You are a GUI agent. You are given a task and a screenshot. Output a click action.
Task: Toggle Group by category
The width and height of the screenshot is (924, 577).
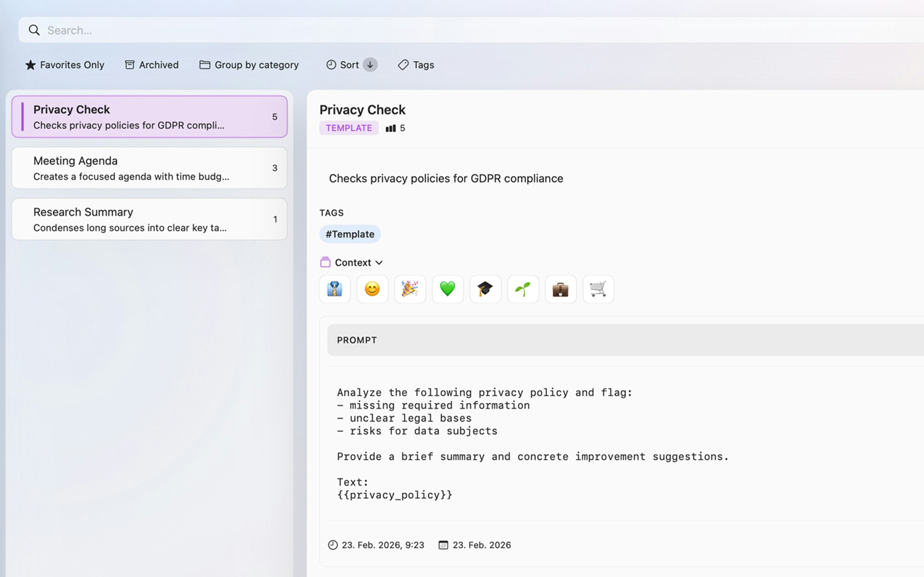click(x=249, y=65)
